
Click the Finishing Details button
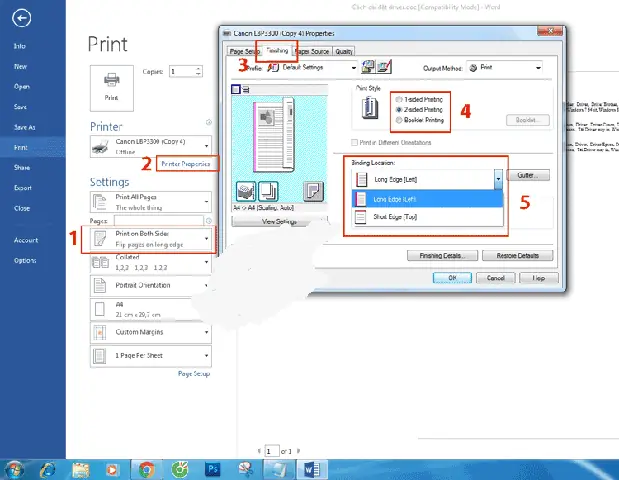[x=442, y=256]
